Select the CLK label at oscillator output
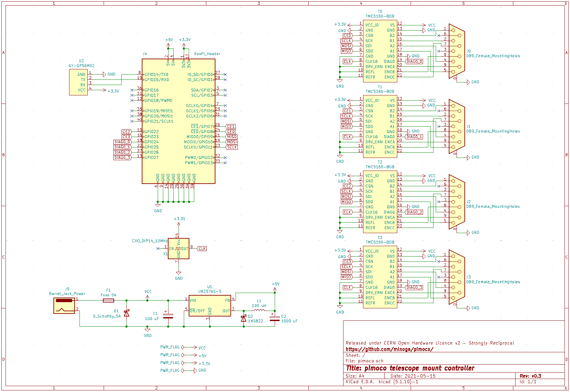This screenshot has height=392, width=570. click(x=202, y=248)
